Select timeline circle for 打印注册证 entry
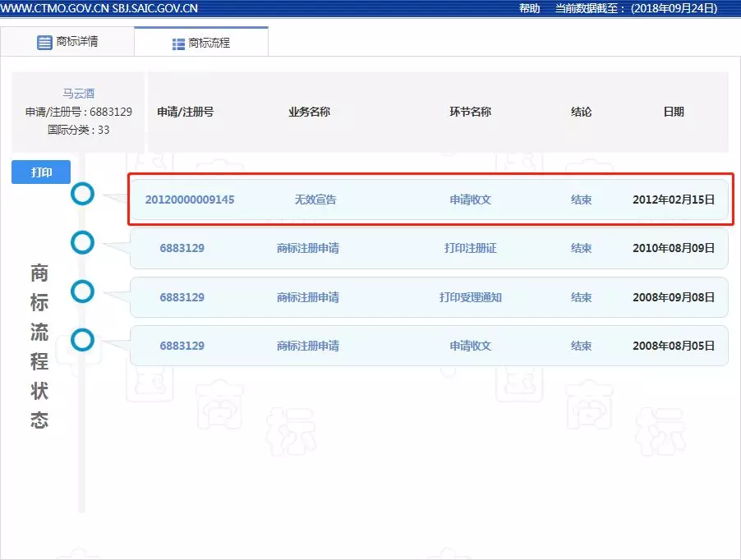Screen dimensions: 741x560 tap(82, 242)
